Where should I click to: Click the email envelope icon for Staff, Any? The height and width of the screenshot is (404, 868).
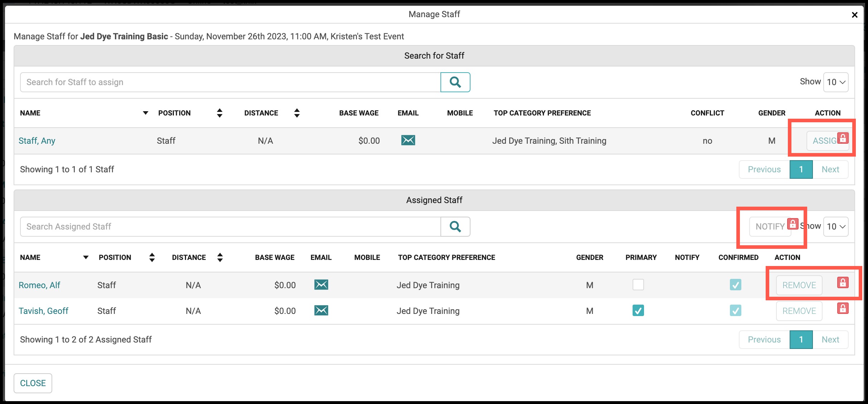pos(408,140)
